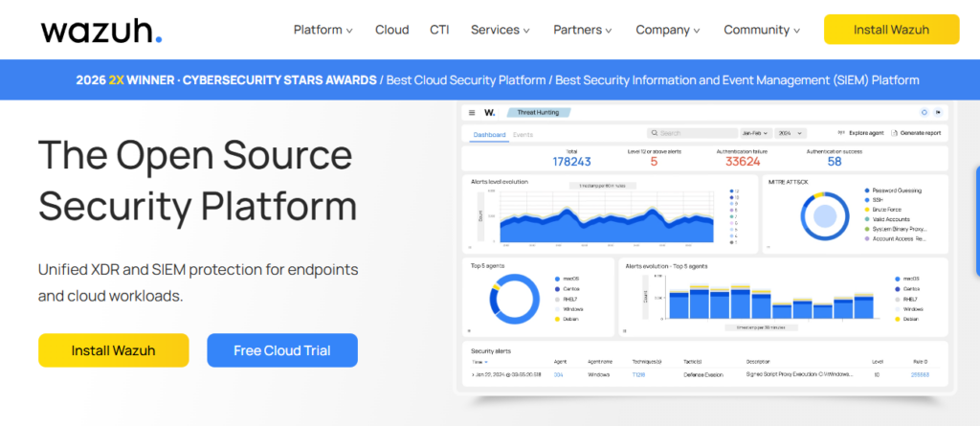Switch to the Dashboard tab
Viewport: 980px width, 426px height.
tap(489, 134)
